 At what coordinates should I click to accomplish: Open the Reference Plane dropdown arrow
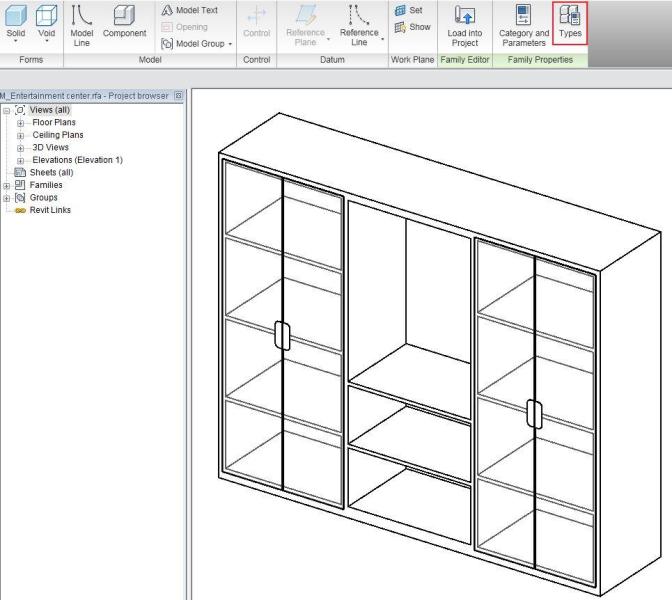click(x=328, y=39)
